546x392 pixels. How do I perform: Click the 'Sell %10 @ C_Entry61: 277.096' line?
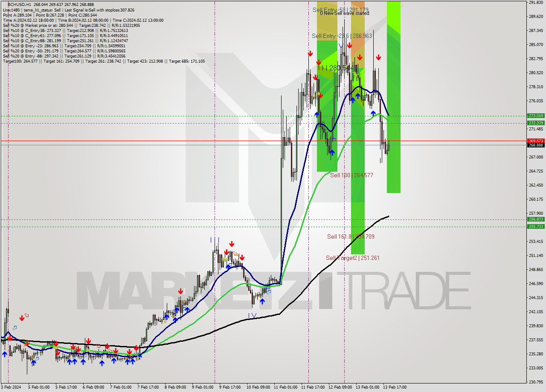(x=65, y=35)
